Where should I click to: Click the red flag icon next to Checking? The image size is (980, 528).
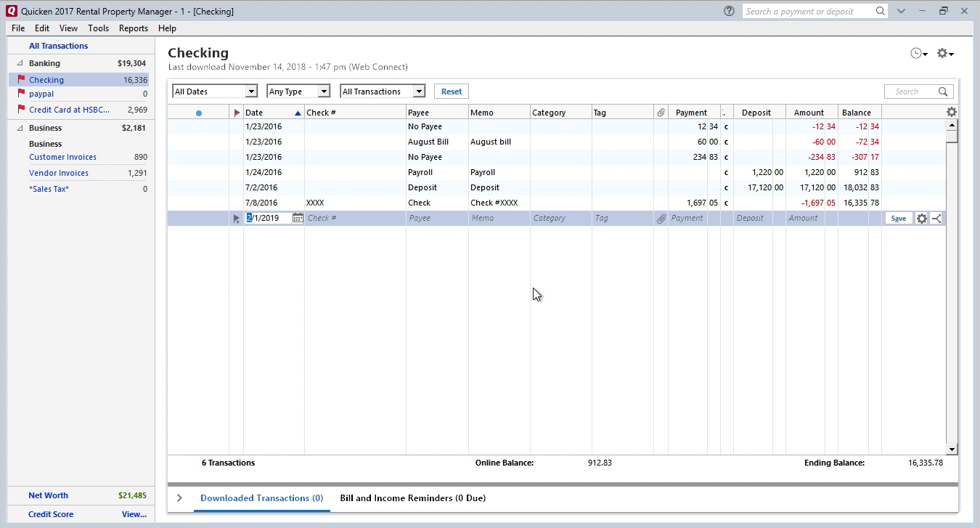click(x=21, y=80)
